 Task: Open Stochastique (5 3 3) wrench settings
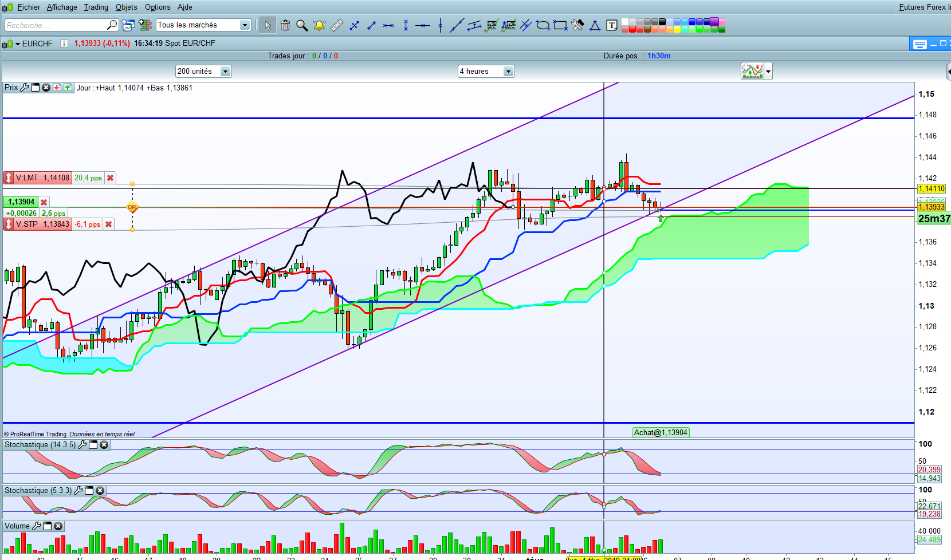tap(78, 491)
